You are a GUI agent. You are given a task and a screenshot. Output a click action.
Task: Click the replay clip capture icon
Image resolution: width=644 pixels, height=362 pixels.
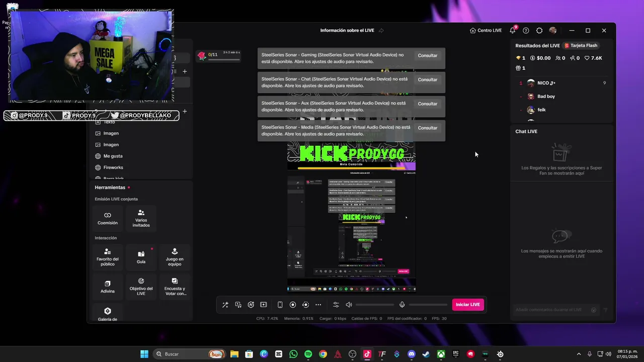(x=305, y=305)
